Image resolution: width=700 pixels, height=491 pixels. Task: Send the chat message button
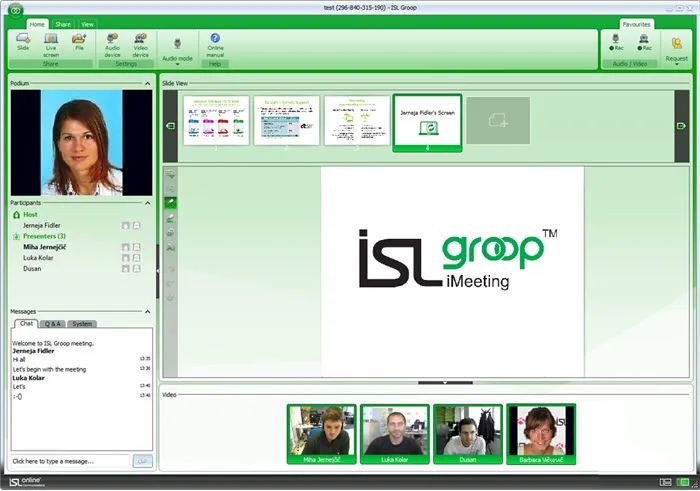142,461
